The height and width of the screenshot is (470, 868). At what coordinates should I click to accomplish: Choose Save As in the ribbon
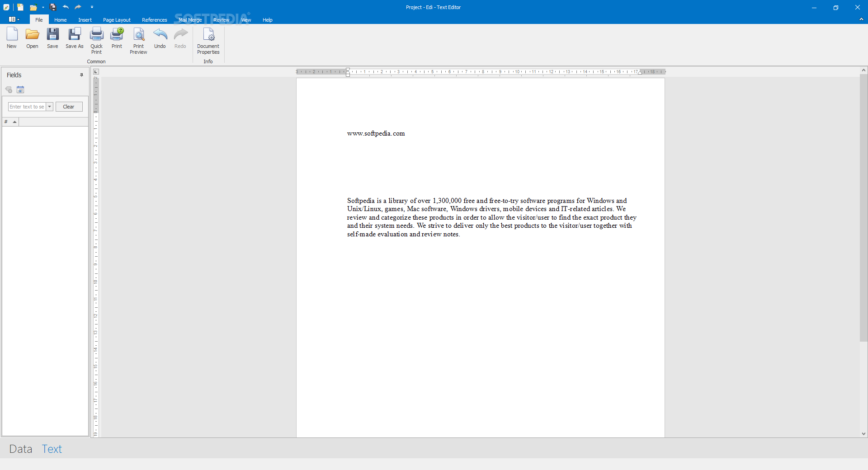pyautogui.click(x=74, y=38)
